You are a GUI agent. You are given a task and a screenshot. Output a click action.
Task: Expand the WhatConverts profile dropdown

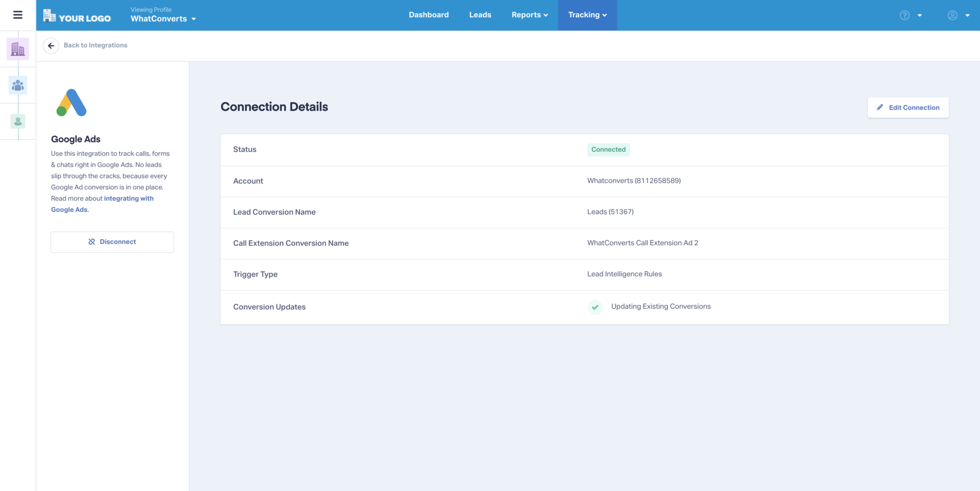(163, 19)
